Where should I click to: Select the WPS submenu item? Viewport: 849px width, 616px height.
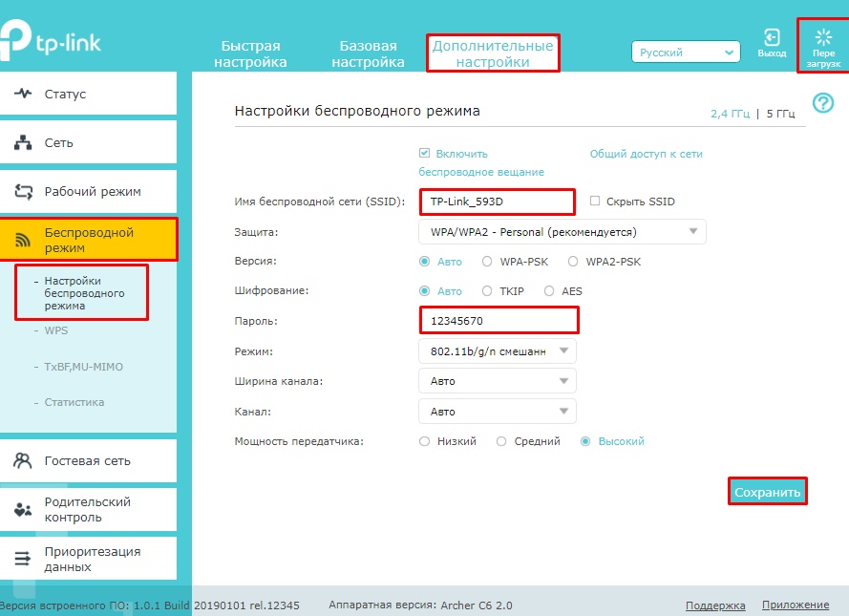[x=55, y=330]
